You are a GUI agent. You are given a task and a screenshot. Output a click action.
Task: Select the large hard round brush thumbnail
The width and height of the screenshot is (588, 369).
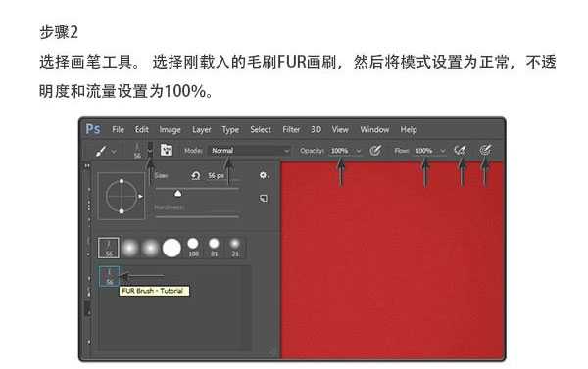[x=171, y=248]
